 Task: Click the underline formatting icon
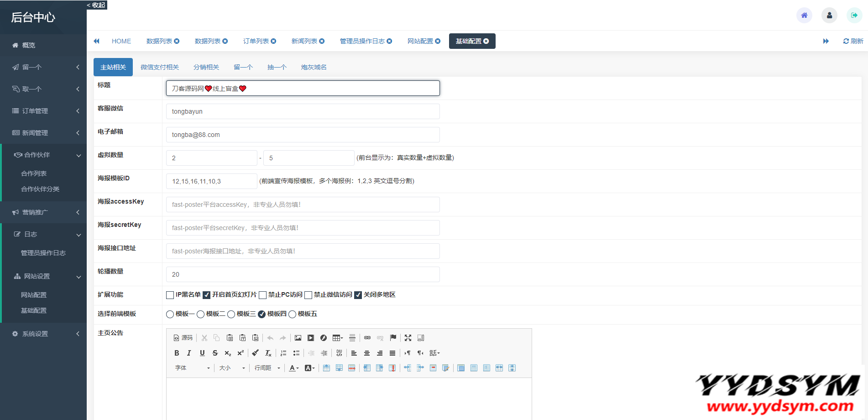pyautogui.click(x=202, y=353)
